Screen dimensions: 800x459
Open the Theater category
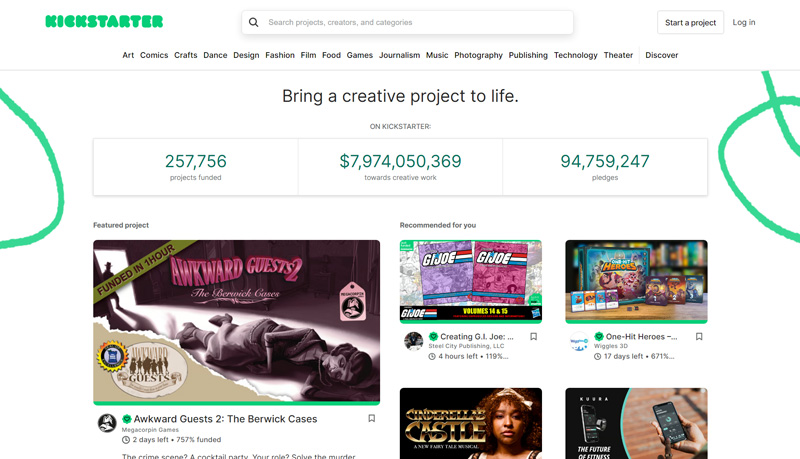pyautogui.click(x=618, y=55)
